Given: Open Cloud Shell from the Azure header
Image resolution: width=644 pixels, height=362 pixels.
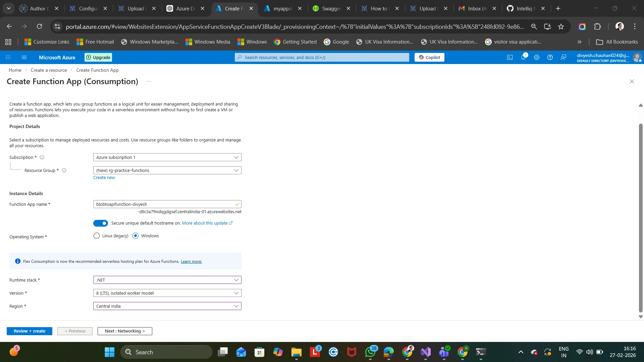Looking at the screenshot, I should [510, 57].
